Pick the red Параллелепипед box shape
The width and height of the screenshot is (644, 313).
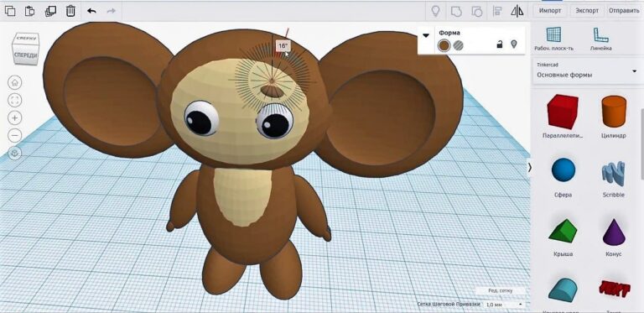[563, 112]
